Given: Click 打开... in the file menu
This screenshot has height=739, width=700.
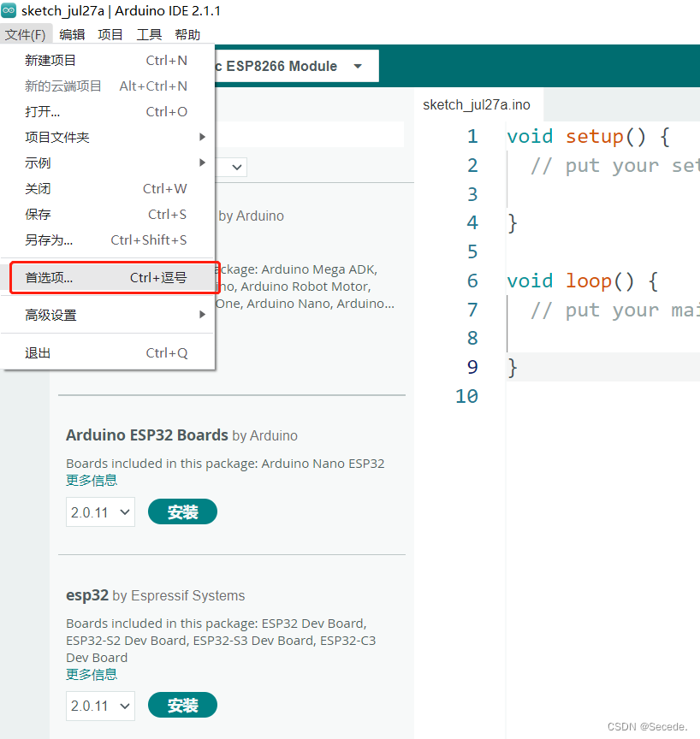Looking at the screenshot, I should point(108,112).
